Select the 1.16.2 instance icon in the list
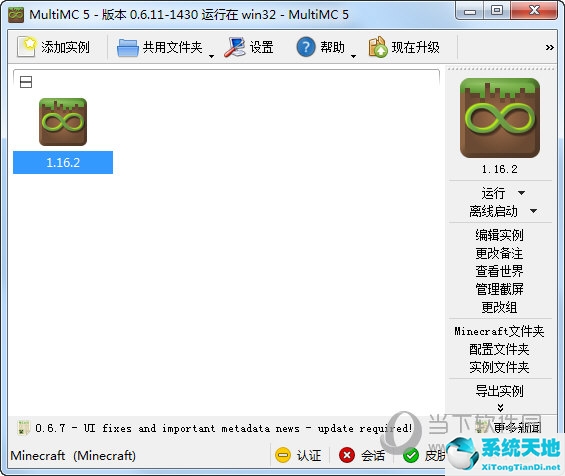 click(63, 122)
